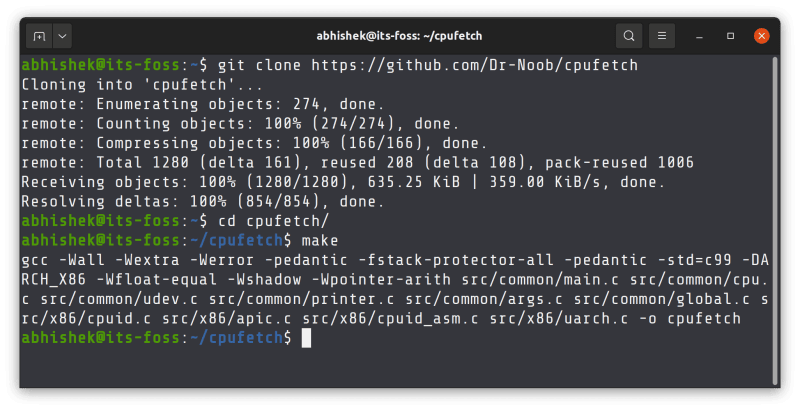This screenshot has height=410, width=800.
Task: Close the terminal with red button
Action: tap(762, 36)
